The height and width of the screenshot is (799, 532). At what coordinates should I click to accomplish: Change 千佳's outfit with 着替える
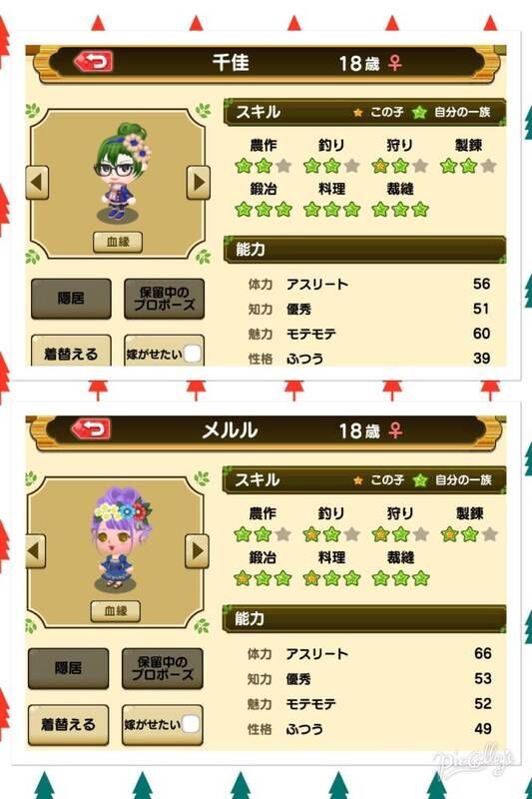click(71, 351)
